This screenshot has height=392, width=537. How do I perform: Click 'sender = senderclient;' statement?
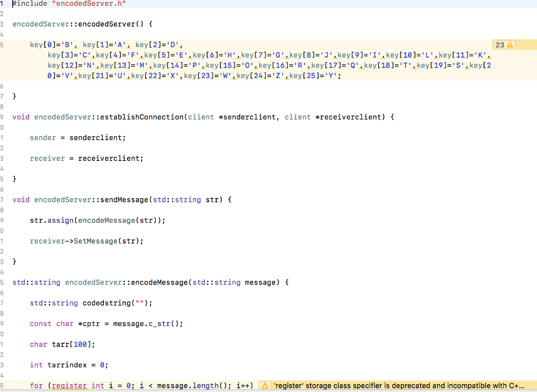[78, 138]
